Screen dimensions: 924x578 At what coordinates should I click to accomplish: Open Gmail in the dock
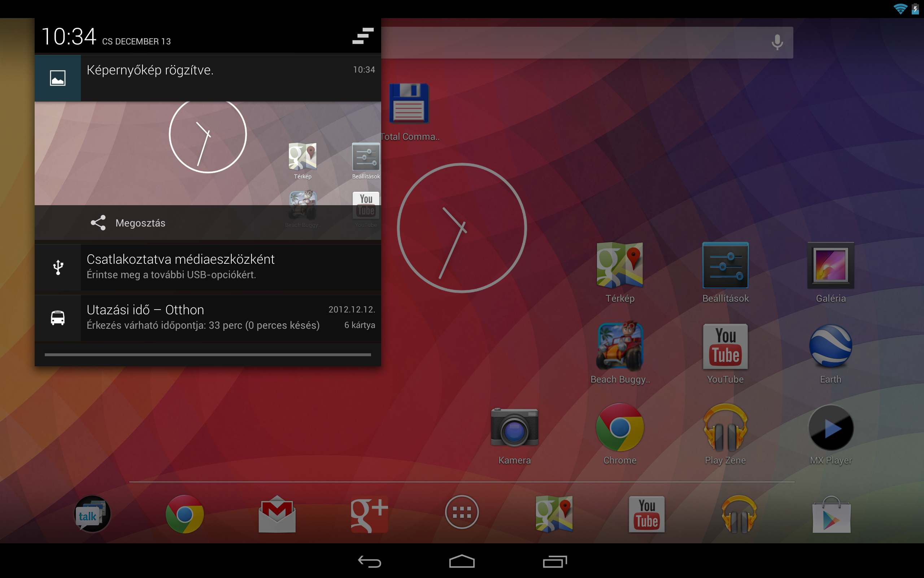click(277, 514)
